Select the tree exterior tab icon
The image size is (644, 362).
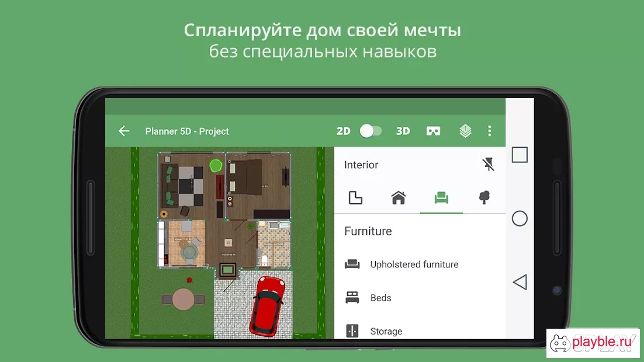[484, 198]
